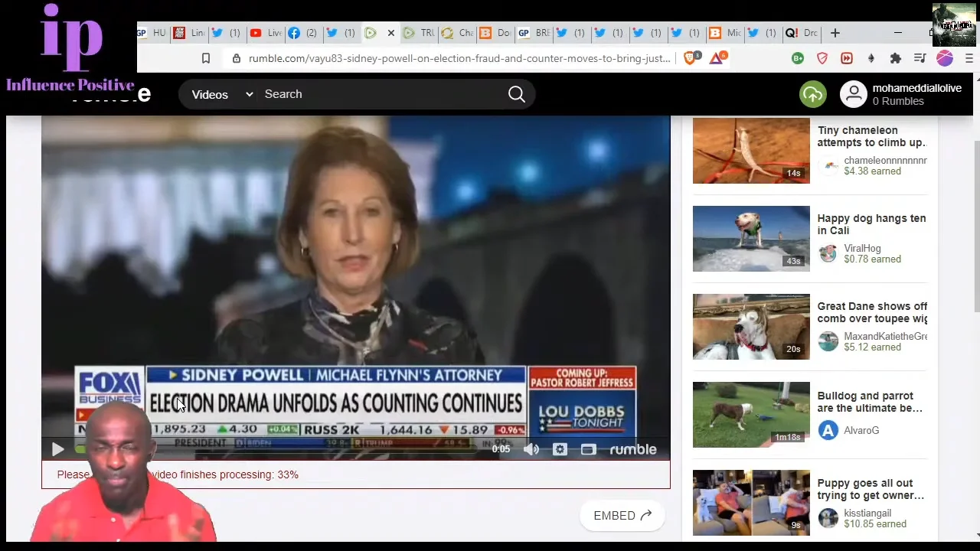Click the Great Dane video thumbnail

[x=751, y=327]
